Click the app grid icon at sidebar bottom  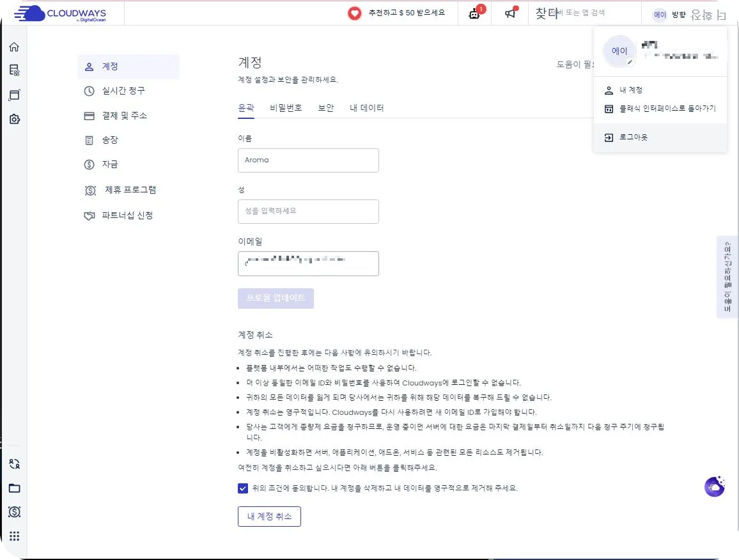click(x=14, y=536)
